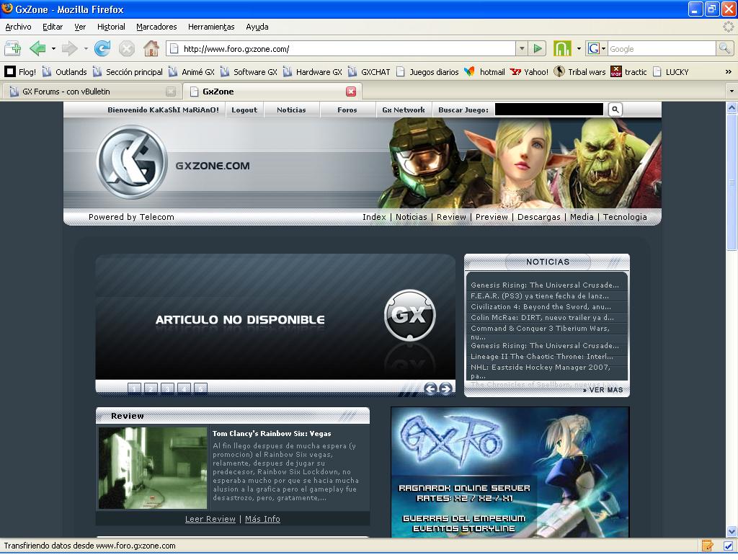Expand the address bar URL history dropdown
This screenshot has width=738, height=560.
pos(522,48)
